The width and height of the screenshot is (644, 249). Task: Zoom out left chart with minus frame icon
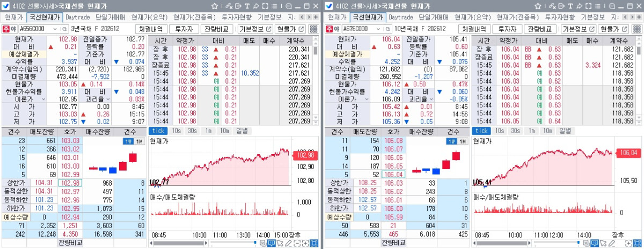click(x=297, y=243)
